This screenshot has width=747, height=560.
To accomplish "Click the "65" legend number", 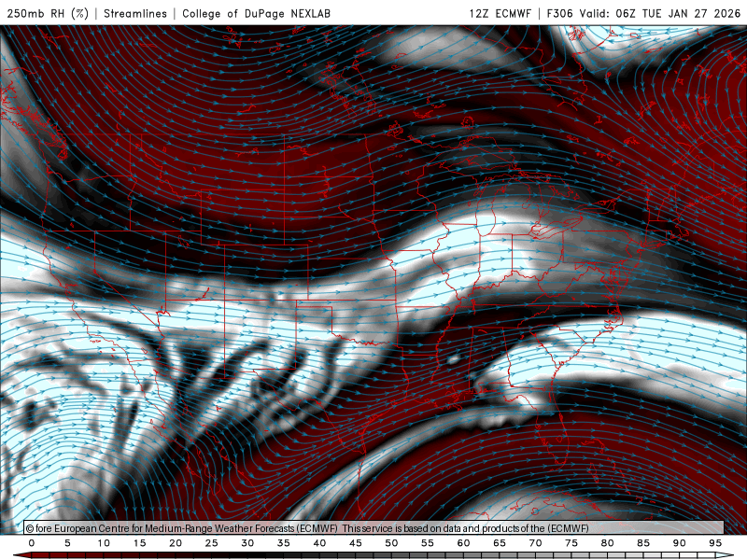I will pyautogui.click(x=500, y=543).
